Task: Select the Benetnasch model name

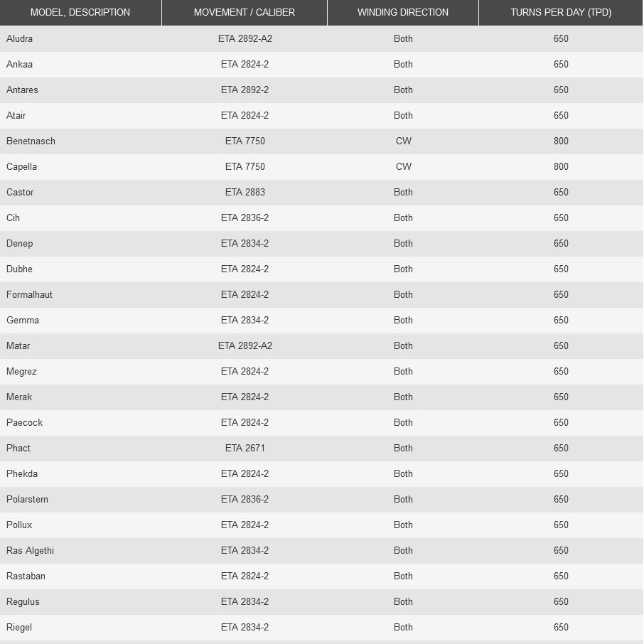Action: click(x=31, y=141)
